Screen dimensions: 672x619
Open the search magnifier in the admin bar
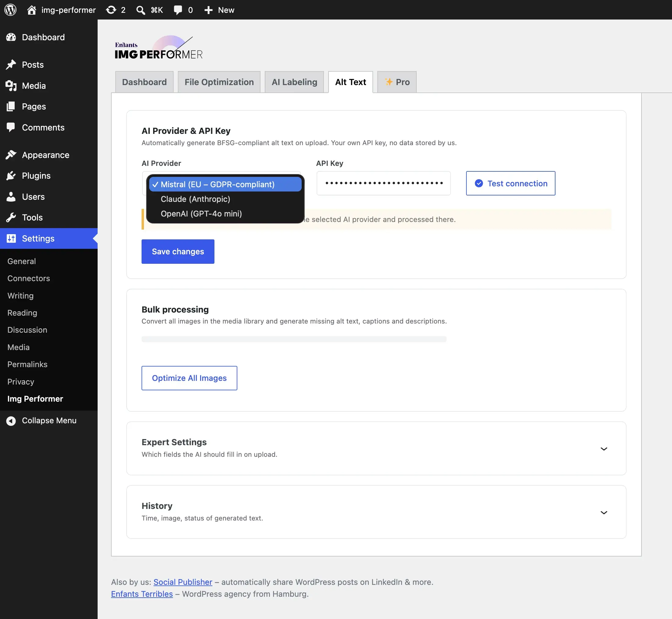click(141, 10)
